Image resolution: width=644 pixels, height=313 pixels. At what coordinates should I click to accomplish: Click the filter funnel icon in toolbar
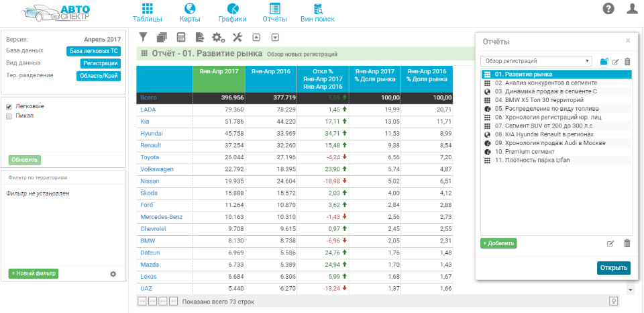click(x=143, y=37)
